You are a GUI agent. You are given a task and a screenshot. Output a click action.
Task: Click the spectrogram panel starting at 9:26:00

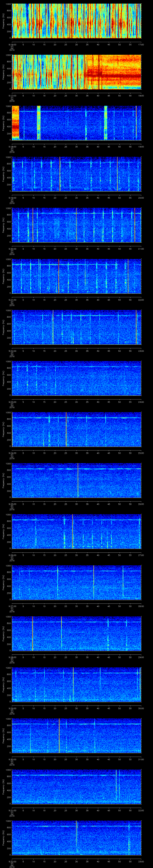[x=76, y=531]
